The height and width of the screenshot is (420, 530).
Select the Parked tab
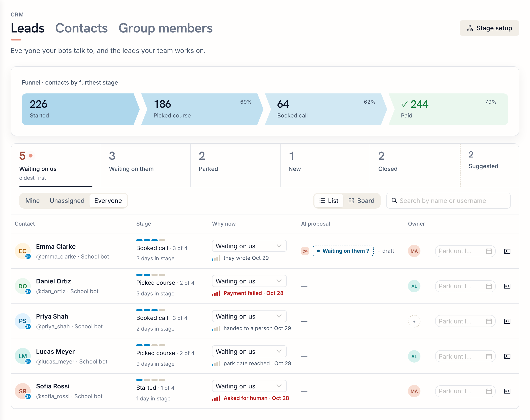point(235,165)
